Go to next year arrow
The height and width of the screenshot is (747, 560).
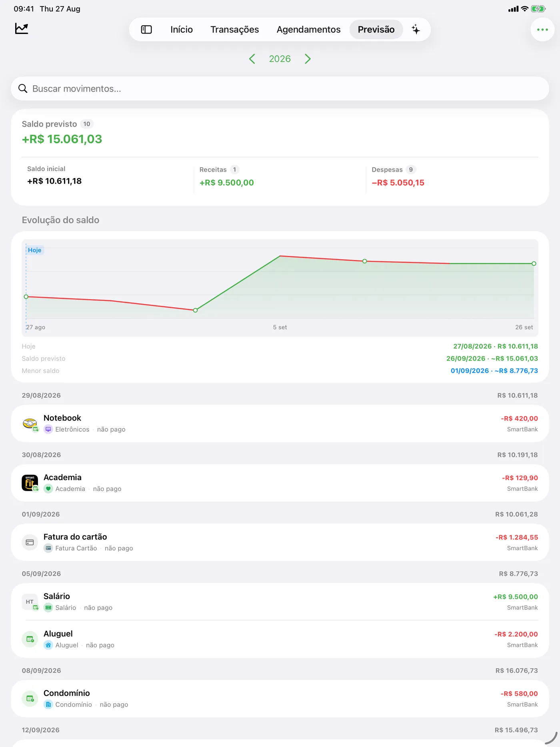(x=308, y=59)
